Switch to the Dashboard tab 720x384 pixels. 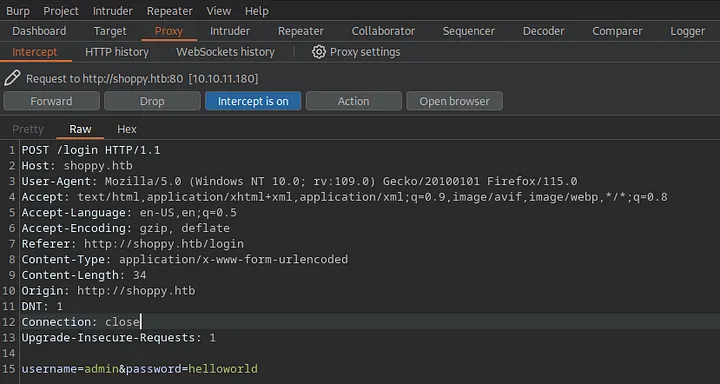[39, 31]
